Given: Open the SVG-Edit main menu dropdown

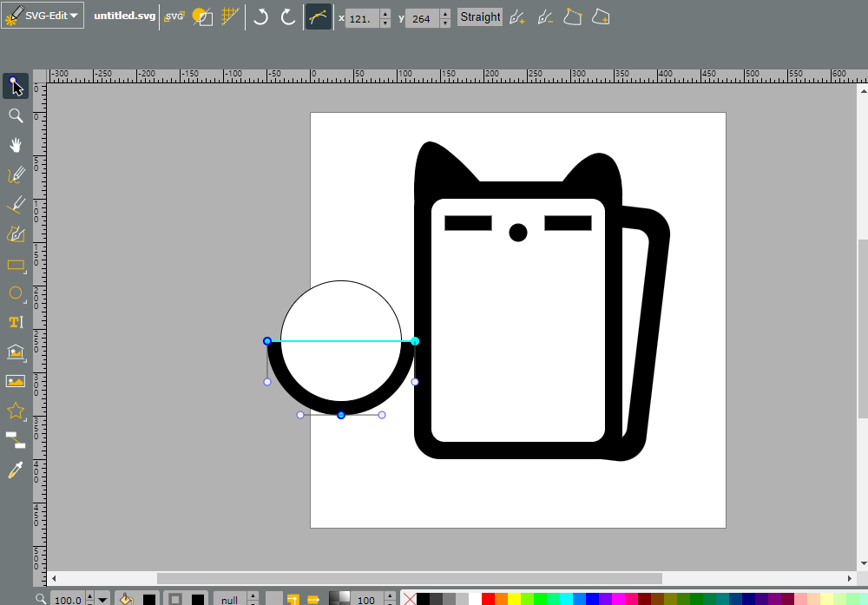Looking at the screenshot, I should (x=43, y=16).
